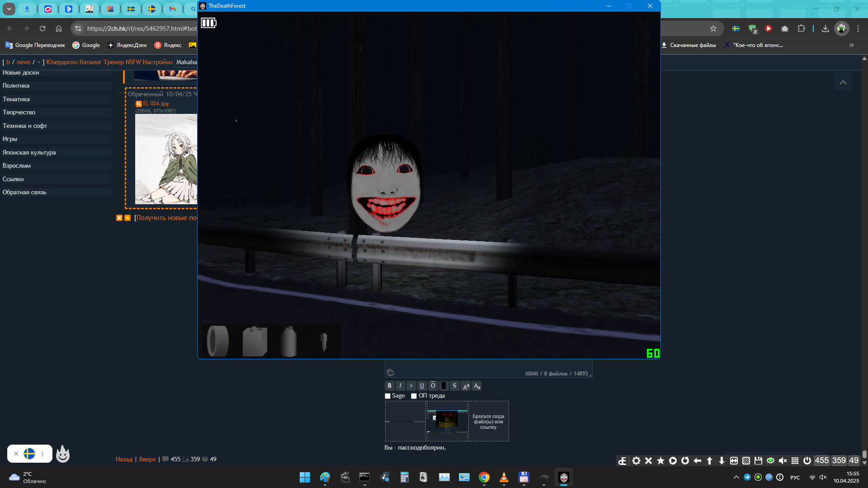Click Вверх link at thread bottom

point(147,459)
